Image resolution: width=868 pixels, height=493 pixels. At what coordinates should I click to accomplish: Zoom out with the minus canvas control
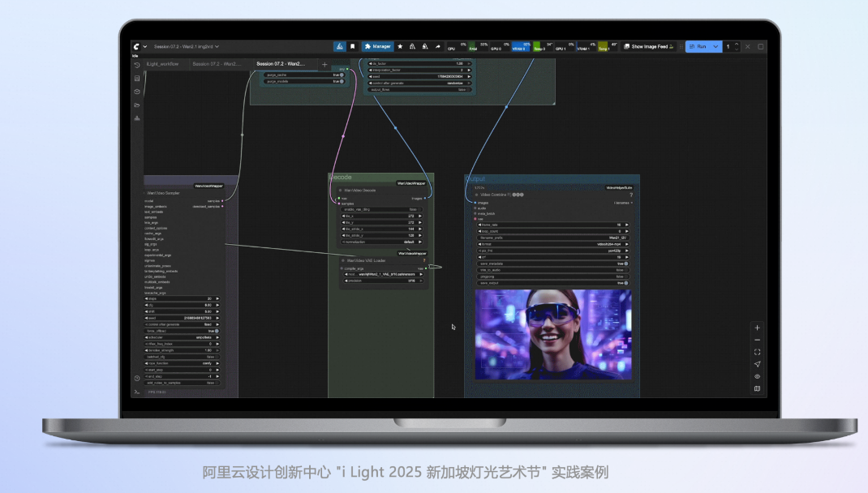(758, 340)
